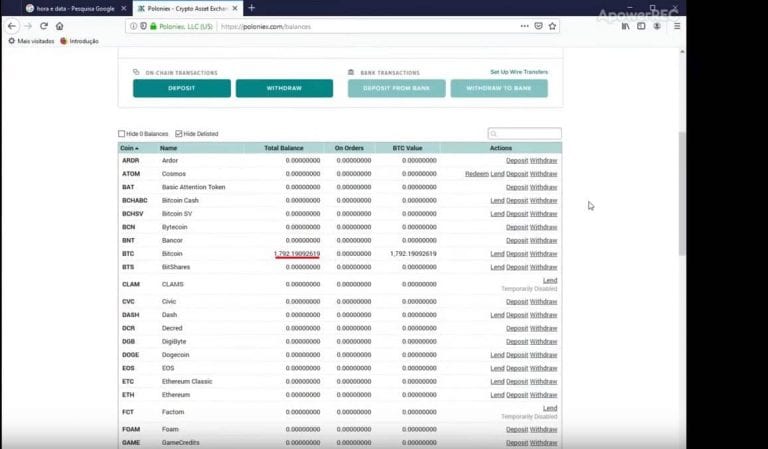Open the Firefox home page
Viewport: 768px width, 449px height.
click(x=59, y=26)
